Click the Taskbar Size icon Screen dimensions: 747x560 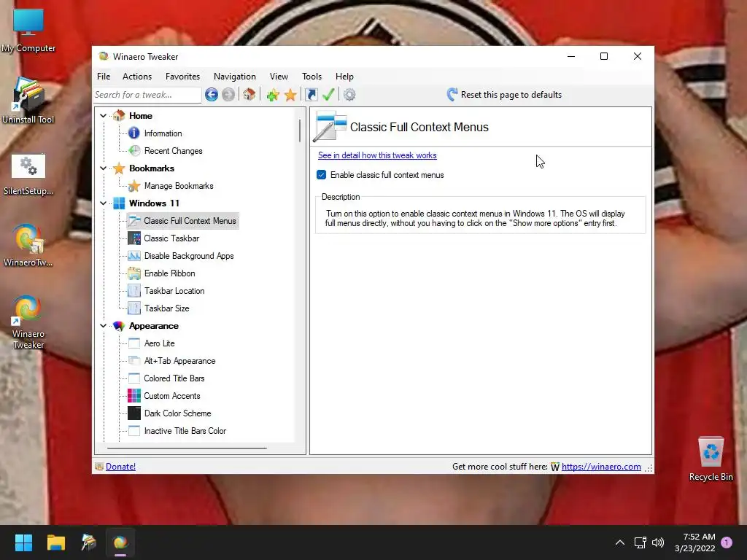tap(134, 308)
